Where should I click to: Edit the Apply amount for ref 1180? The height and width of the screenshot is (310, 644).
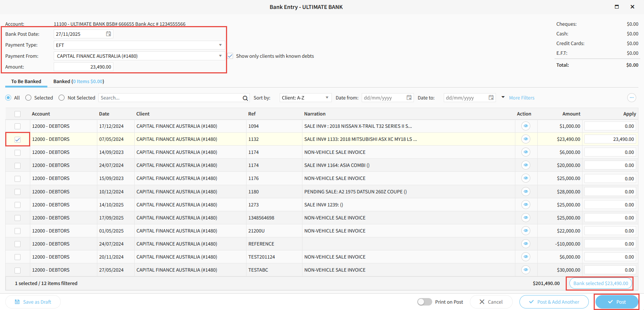point(610,192)
